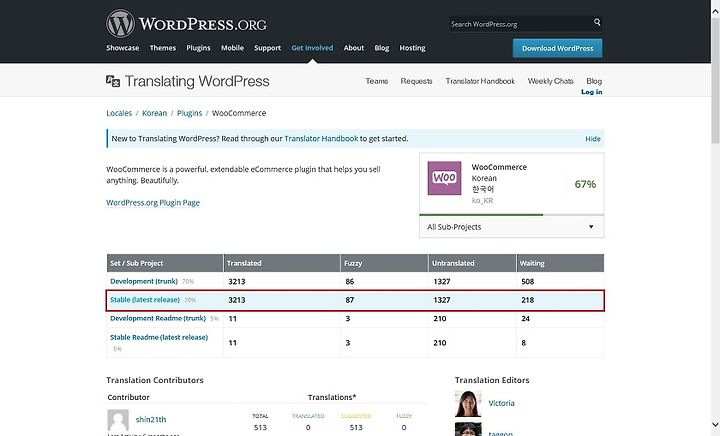Image resolution: width=720 pixels, height=436 pixels.
Task: Click waiting count 8 for Stable Readme
Action: 523,343
